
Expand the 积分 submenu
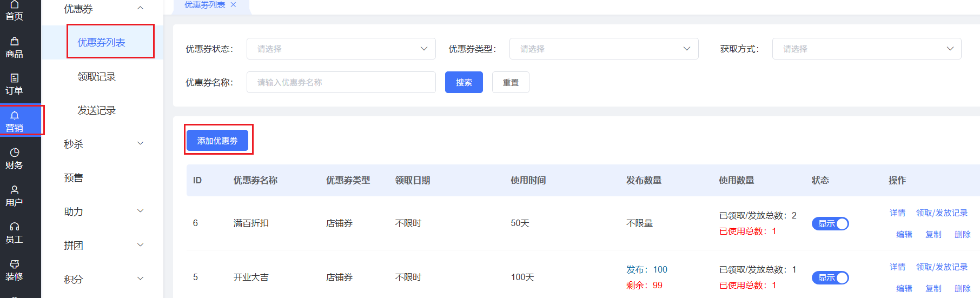140,279
